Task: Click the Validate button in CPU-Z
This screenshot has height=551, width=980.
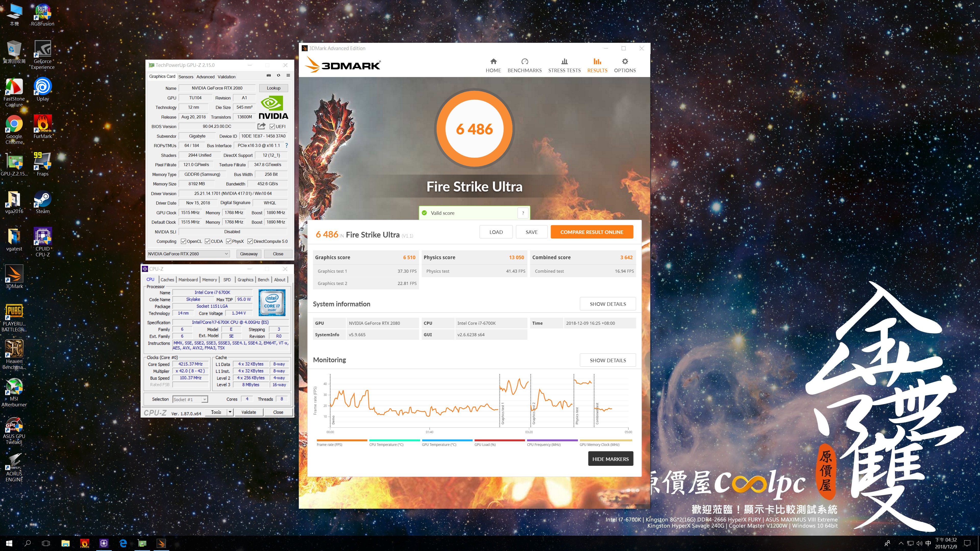Action: (248, 412)
